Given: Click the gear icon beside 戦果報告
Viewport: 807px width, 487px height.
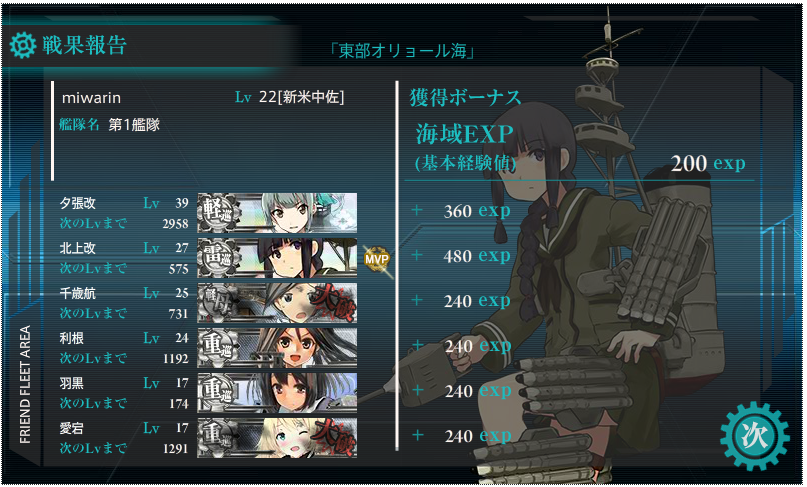Looking at the screenshot, I should coord(23,45).
